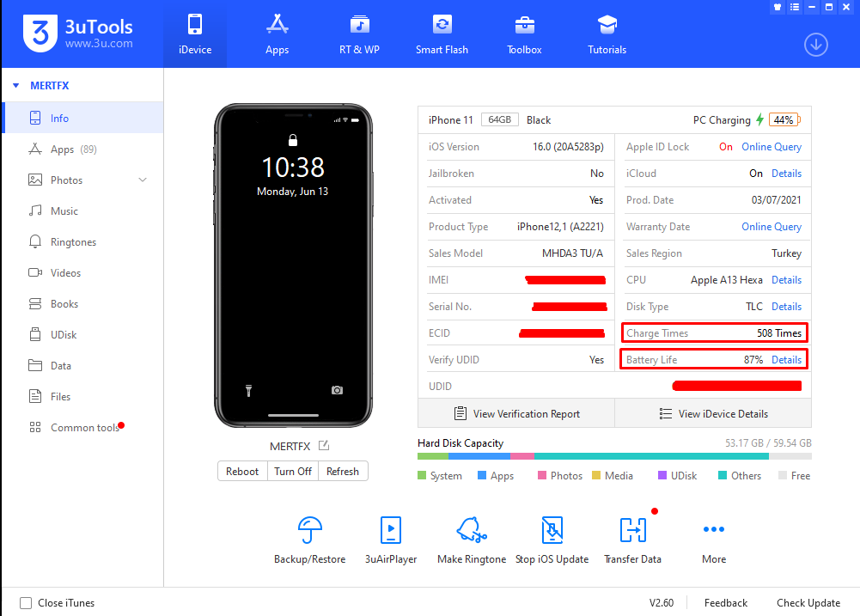Collapse the MERTFX device tree

tap(16, 86)
